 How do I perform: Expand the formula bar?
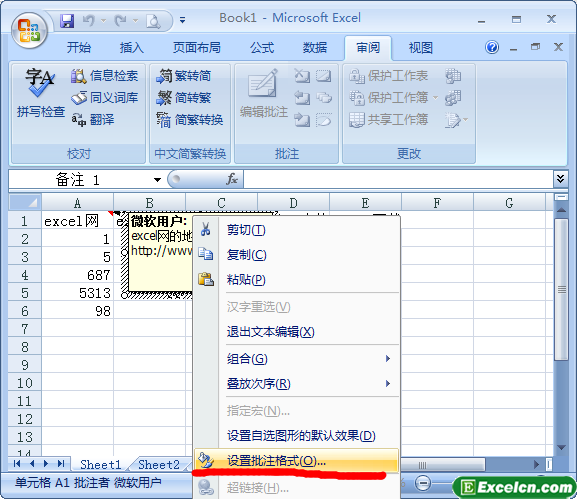(x=560, y=179)
